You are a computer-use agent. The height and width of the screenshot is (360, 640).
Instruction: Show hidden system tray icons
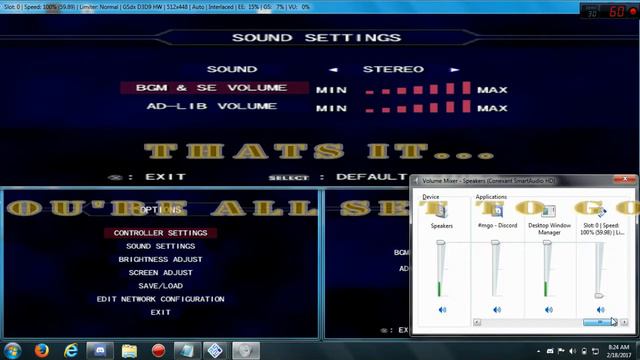538,351
